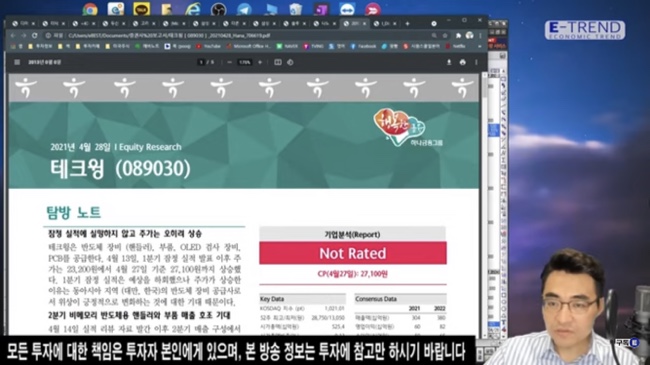
Task: Go back in Chrome browser
Action: point(13,36)
